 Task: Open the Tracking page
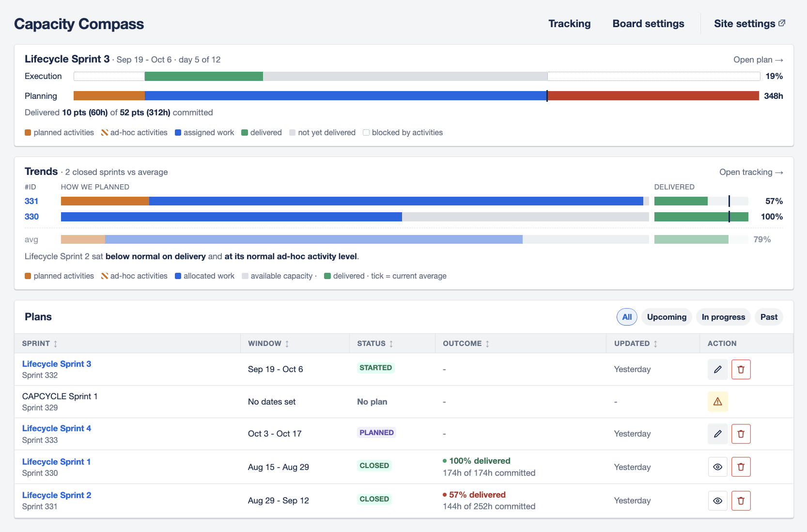(x=569, y=24)
